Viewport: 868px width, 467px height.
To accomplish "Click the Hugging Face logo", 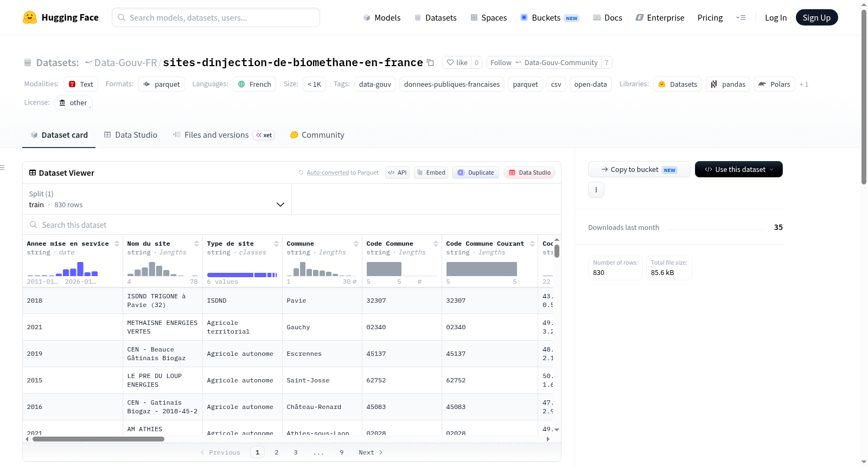I will pyautogui.click(x=60, y=17).
